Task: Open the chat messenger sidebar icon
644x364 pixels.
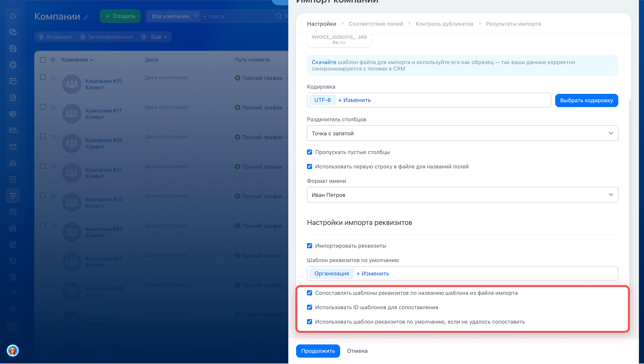Action: pyautogui.click(x=13, y=32)
